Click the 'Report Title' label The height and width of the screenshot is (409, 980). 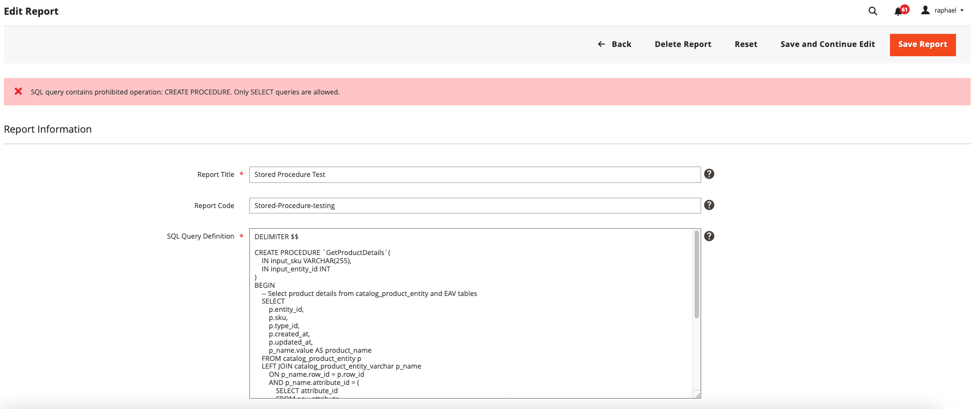coord(216,175)
